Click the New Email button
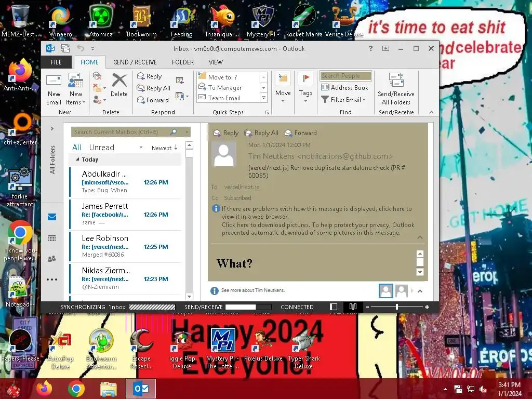 click(x=54, y=89)
